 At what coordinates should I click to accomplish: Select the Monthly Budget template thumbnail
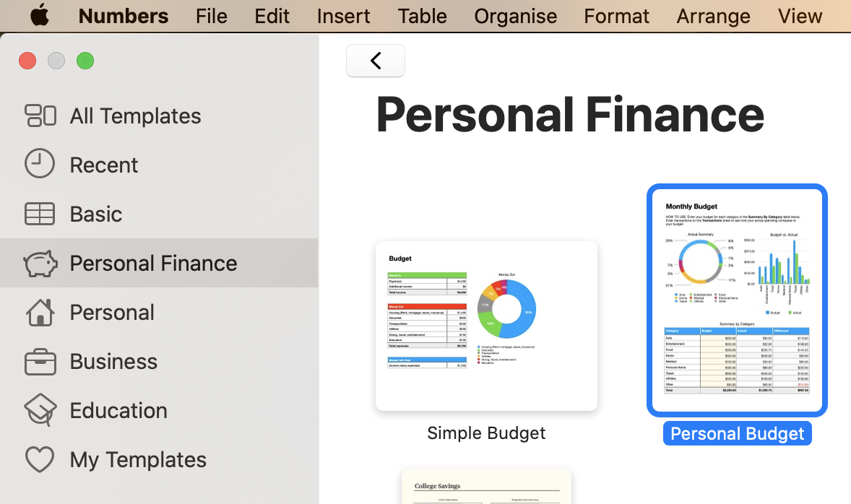(737, 300)
